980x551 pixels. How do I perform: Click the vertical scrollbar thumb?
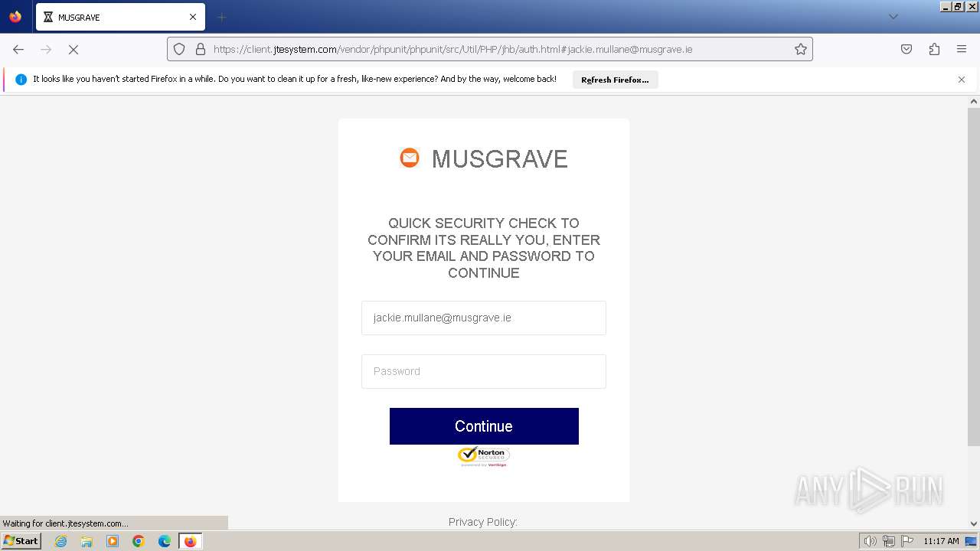point(974,276)
